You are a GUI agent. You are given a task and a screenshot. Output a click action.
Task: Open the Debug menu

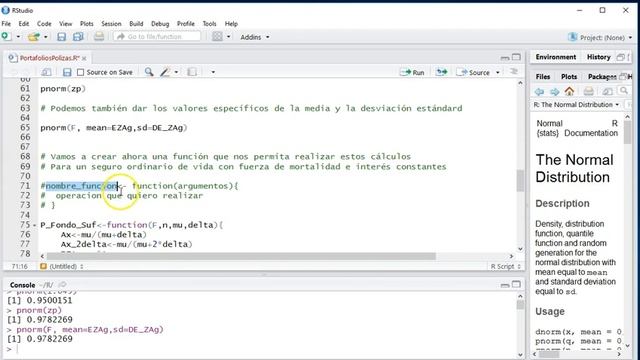pyautogui.click(x=160, y=24)
